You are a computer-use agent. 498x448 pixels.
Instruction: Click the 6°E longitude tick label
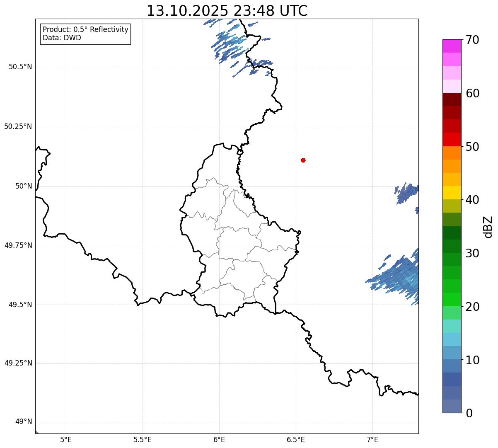(x=219, y=439)
